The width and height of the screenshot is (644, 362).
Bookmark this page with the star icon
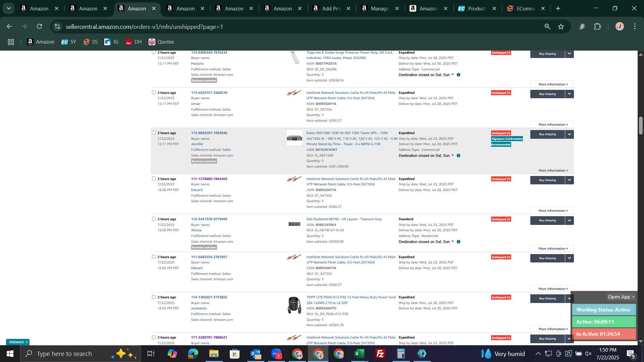[561, 26]
